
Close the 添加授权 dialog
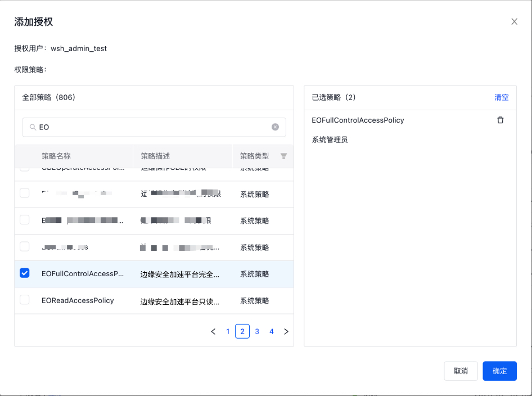click(514, 22)
